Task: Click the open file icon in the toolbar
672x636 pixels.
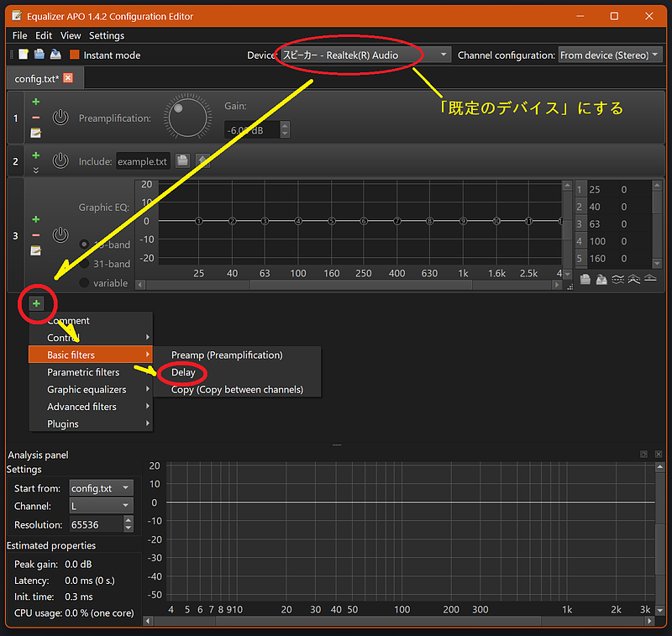Action: coord(39,55)
